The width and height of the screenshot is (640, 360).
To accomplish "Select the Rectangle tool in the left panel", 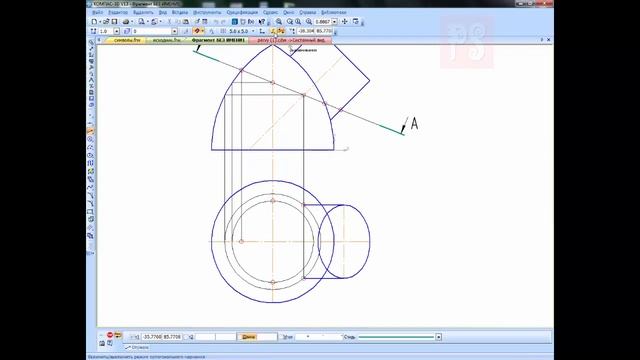I will [x=91, y=211].
